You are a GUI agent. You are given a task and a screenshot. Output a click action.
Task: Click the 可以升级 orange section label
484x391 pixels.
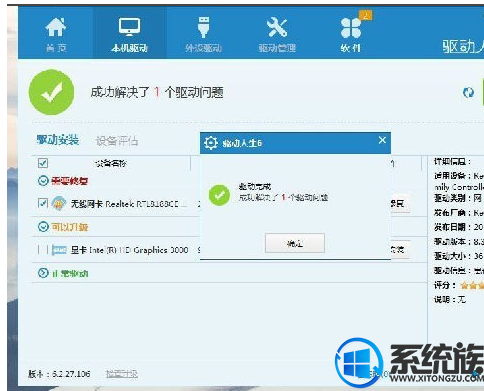click(69, 227)
